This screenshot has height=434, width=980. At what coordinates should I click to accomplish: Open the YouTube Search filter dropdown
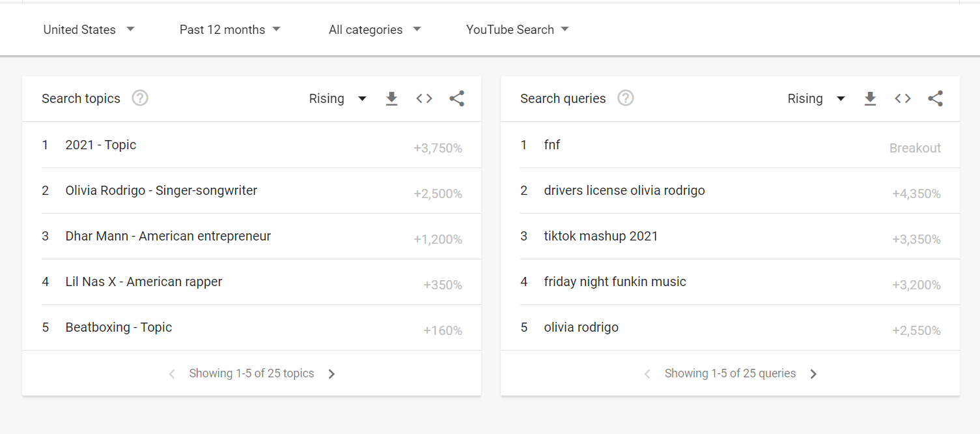pyautogui.click(x=516, y=29)
